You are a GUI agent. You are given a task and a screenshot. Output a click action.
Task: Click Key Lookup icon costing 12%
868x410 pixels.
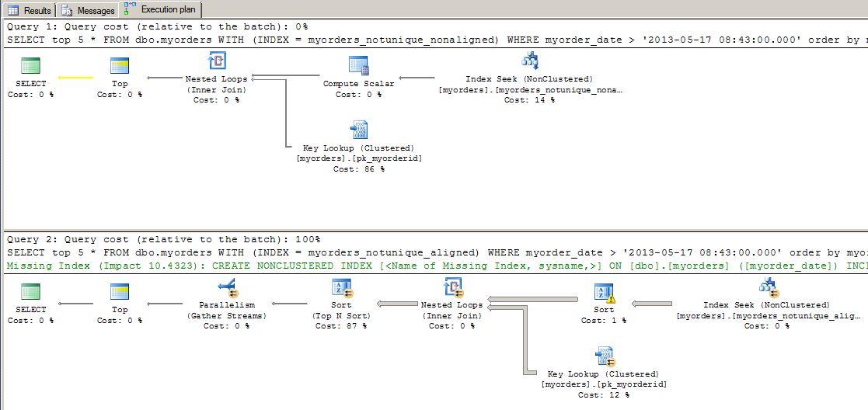604,356
